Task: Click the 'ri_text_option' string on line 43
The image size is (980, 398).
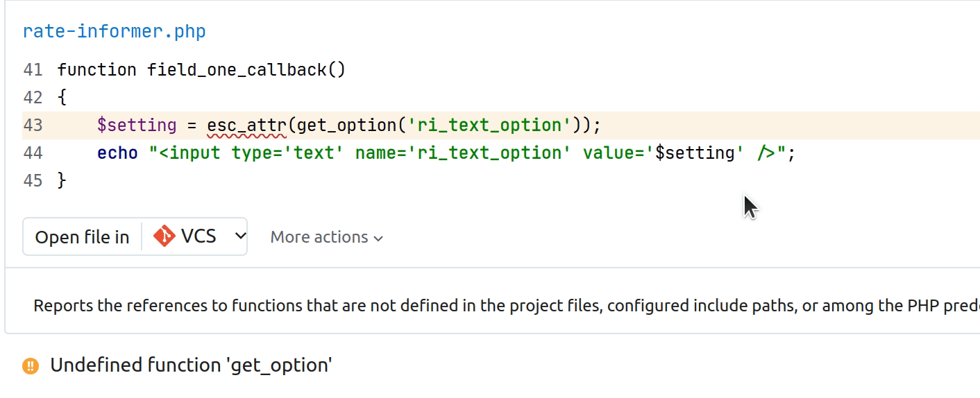Action: (489, 126)
